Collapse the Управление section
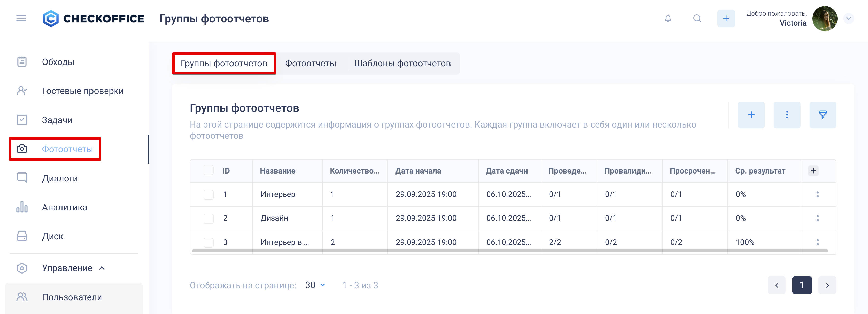This screenshot has width=868, height=314. coord(102,268)
